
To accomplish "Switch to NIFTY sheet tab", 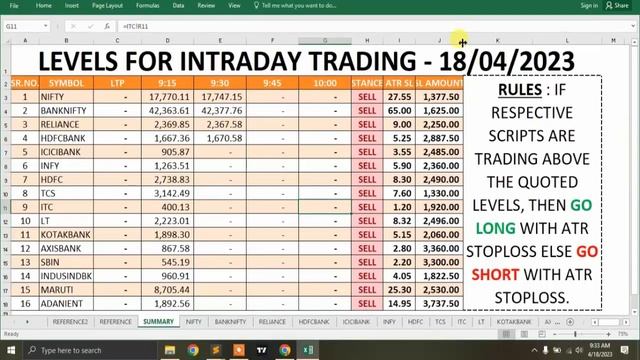I will [193, 322].
